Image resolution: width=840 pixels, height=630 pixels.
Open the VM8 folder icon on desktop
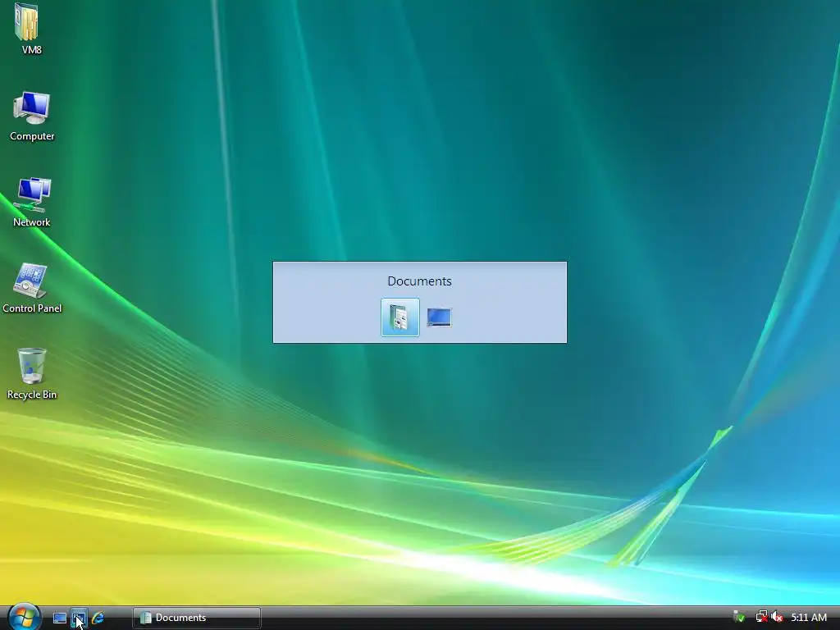27,22
